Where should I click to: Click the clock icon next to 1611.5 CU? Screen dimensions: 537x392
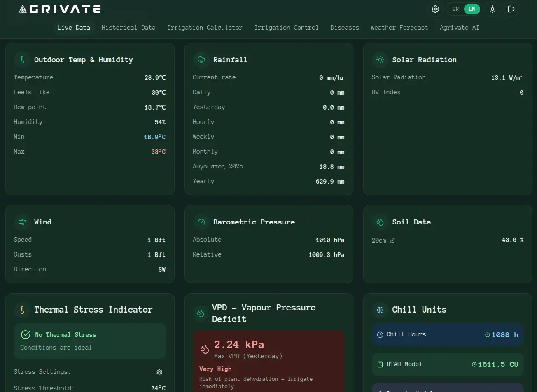tap(474, 364)
